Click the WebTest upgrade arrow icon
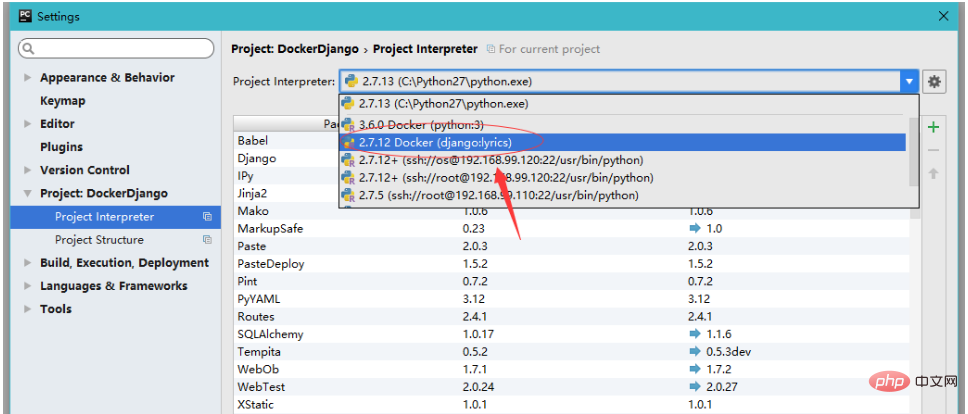The height and width of the screenshot is (414, 968). [x=695, y=387]
